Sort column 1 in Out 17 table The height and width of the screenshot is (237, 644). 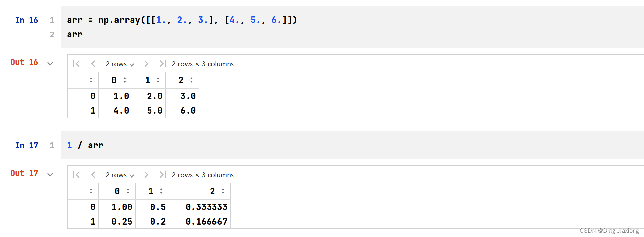[x=161, y=191]
